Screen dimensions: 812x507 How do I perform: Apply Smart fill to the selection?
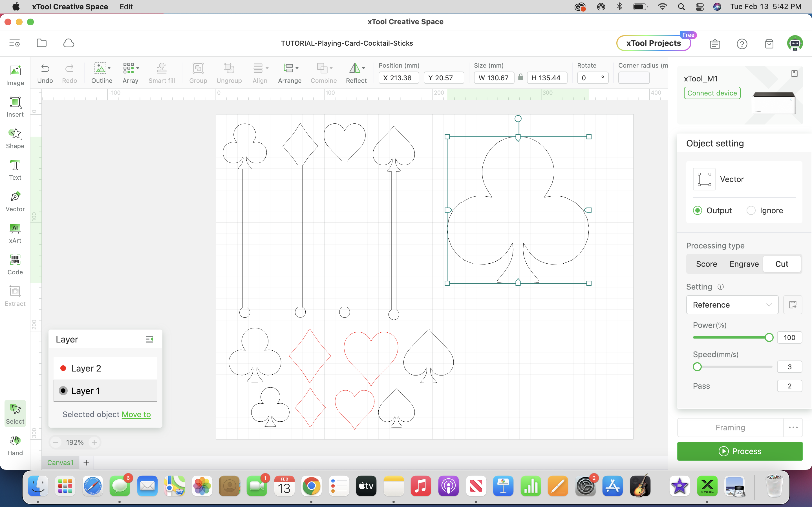162,72
